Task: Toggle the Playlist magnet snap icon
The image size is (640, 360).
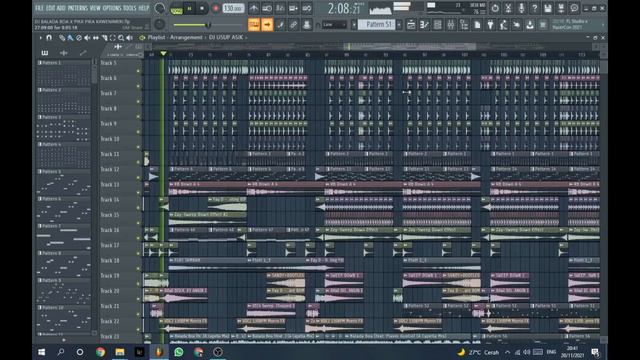Action: tap(49, 38)
